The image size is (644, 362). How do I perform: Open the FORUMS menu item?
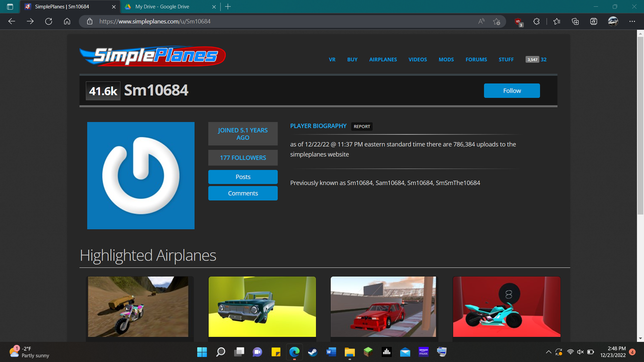pyautogui.click(x=476, y=59)
